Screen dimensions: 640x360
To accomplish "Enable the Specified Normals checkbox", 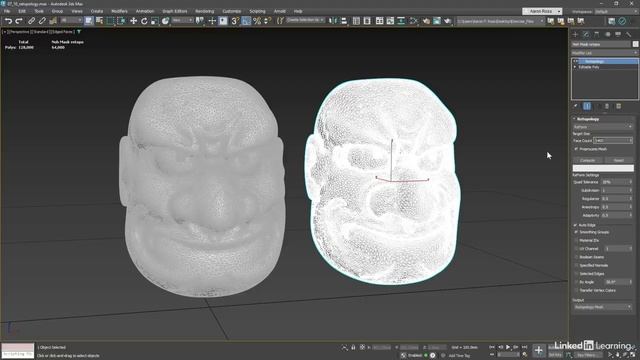I will coord(577,265).
